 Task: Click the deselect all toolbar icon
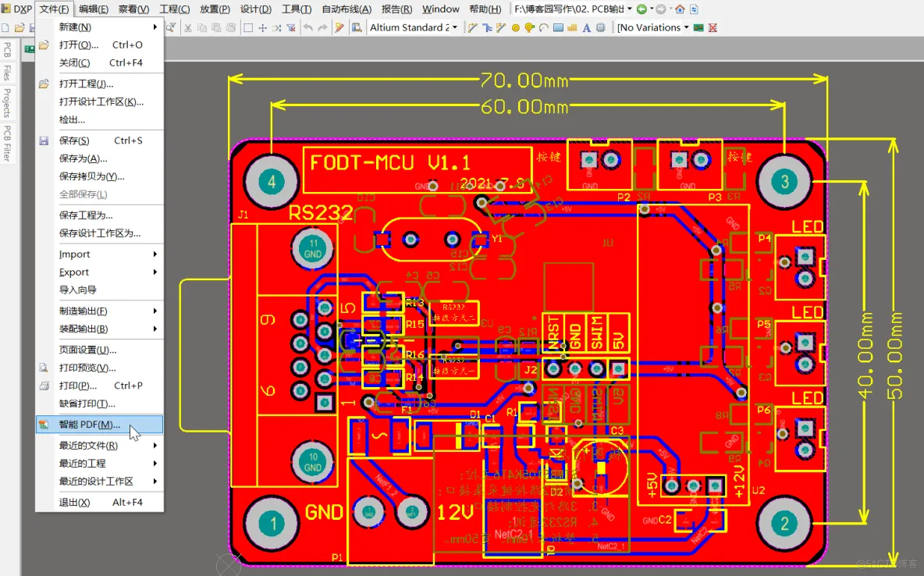[277, 28]
